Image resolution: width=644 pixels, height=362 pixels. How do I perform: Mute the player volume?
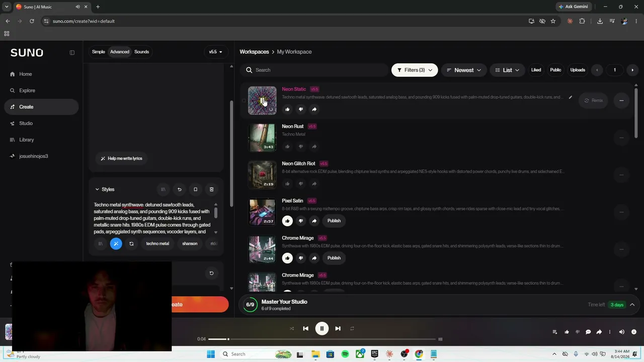point(622,332)
